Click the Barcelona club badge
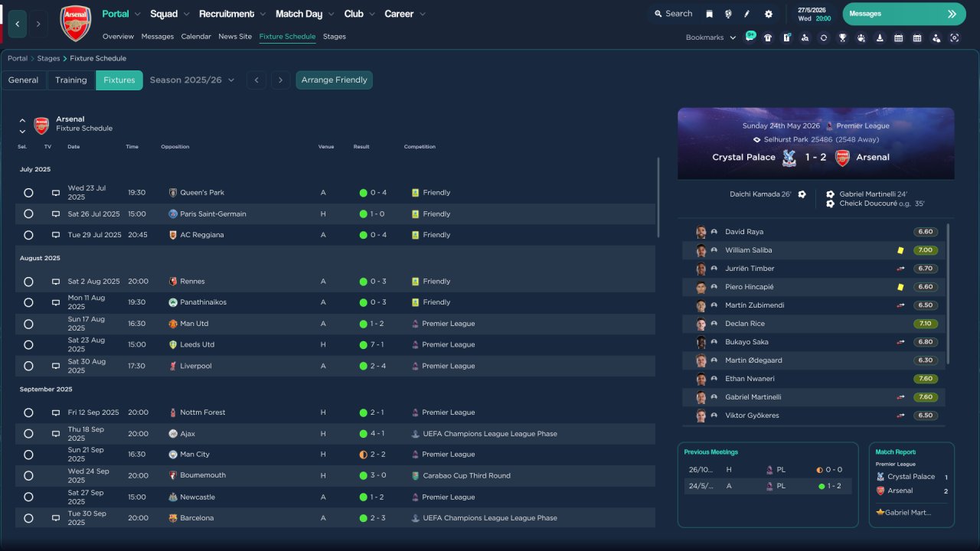This screenshot has height=551, width=980. (173, 518)
